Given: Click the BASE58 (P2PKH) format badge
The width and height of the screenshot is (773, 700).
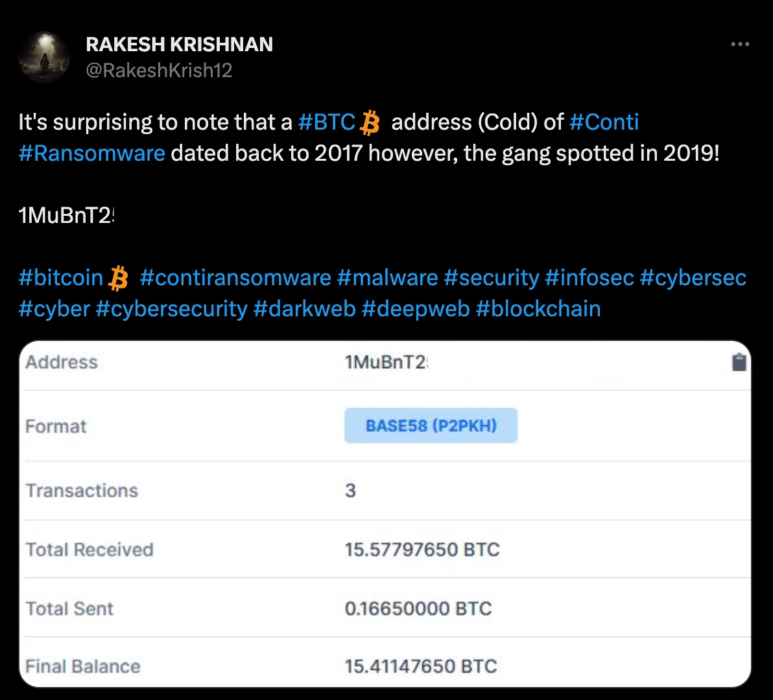Looking at the screenshot, I should tap(431, 426).
